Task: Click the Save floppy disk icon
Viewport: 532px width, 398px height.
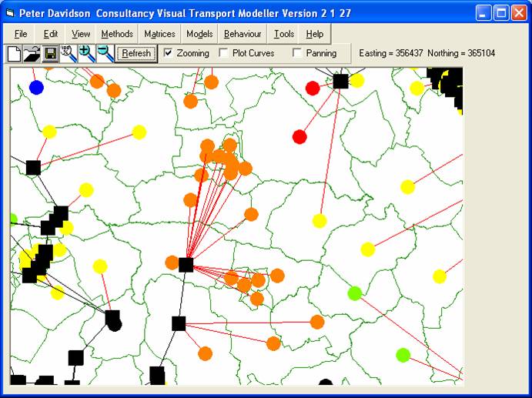Action: pos(51,54)
